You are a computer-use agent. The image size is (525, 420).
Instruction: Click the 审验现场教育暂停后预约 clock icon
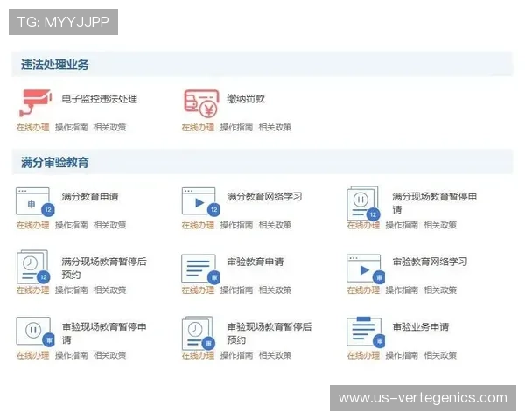199,333
